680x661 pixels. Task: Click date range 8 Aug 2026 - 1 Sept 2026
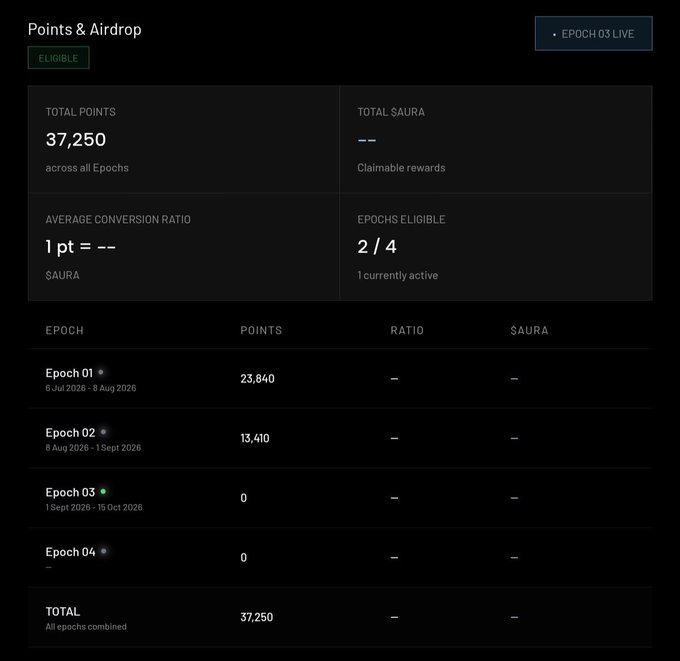tap(93, 448)
